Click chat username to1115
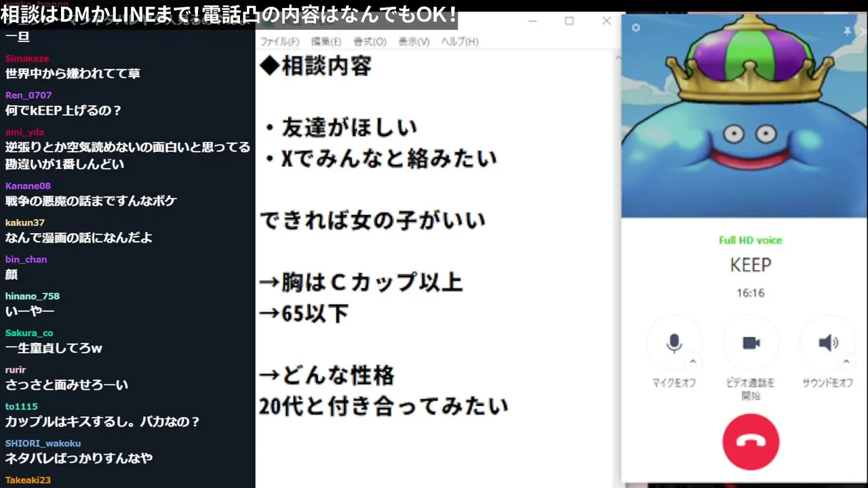 pyautogui.click(x=22, y=406)
